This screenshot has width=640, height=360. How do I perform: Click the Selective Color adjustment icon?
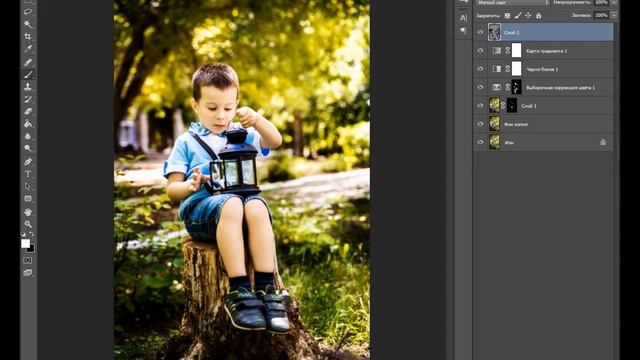496,87
